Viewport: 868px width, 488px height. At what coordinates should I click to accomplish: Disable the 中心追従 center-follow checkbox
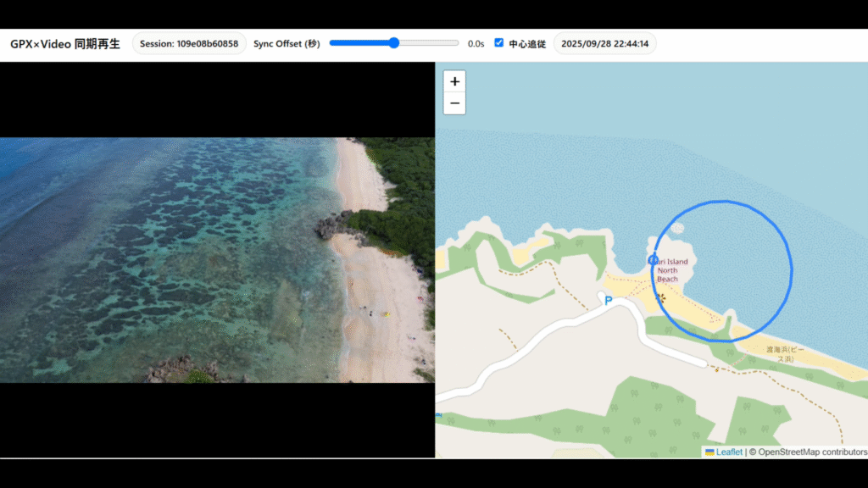[499, 42]
